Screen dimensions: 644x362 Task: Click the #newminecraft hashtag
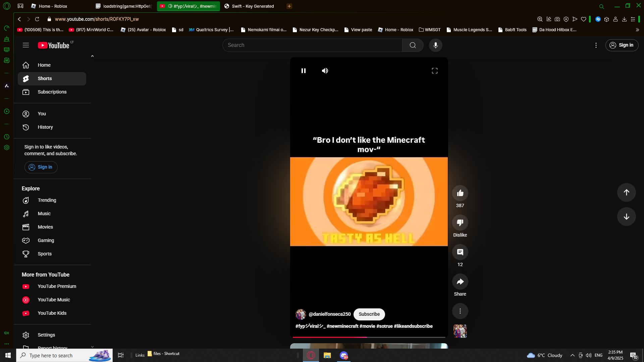coord(342,326)
